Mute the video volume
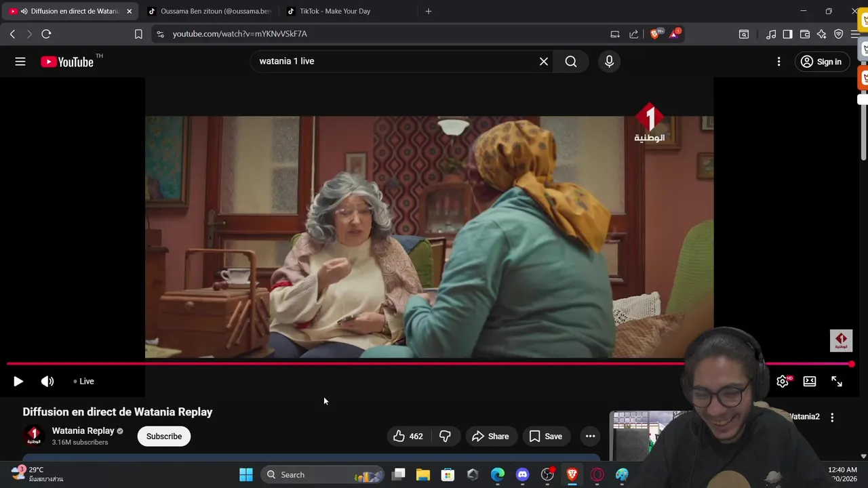Screen dimensions: 868x488 click(x=47, y=382)
